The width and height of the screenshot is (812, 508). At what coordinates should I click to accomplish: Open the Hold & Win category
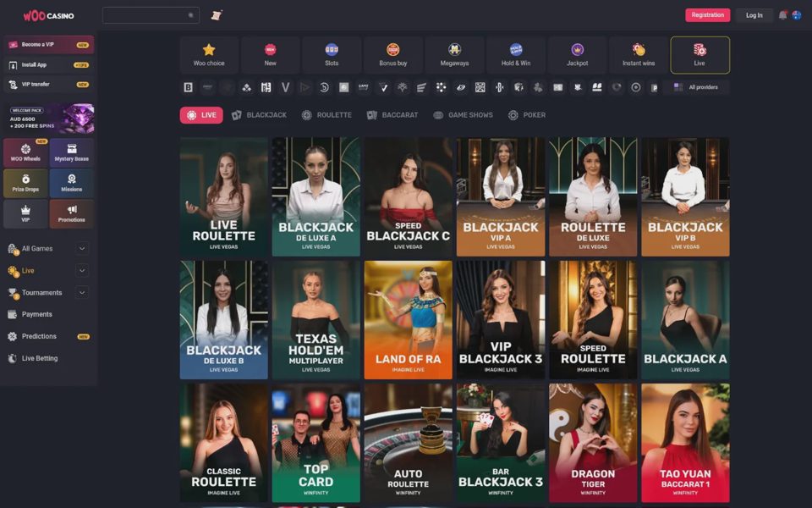[516, 55]
